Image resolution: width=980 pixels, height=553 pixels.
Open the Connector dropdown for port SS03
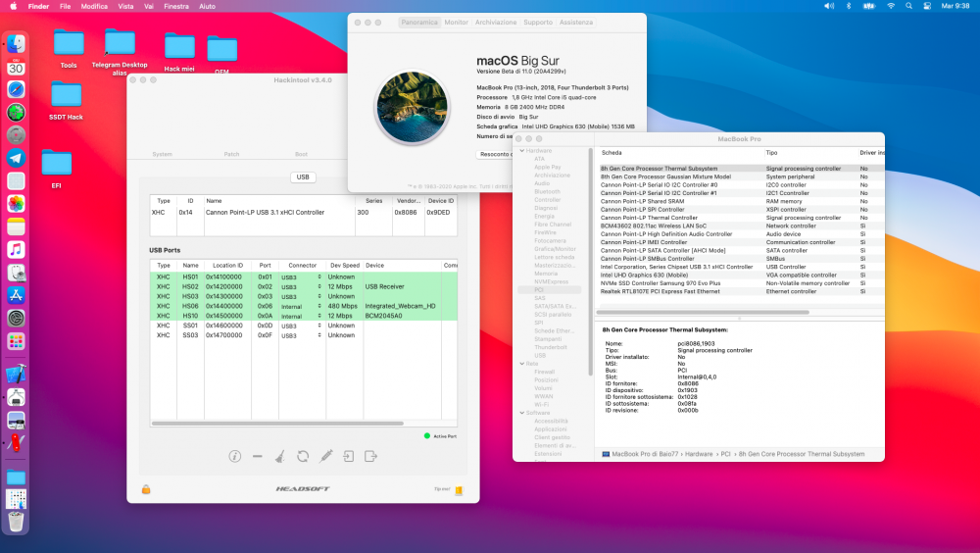point(301,335)
